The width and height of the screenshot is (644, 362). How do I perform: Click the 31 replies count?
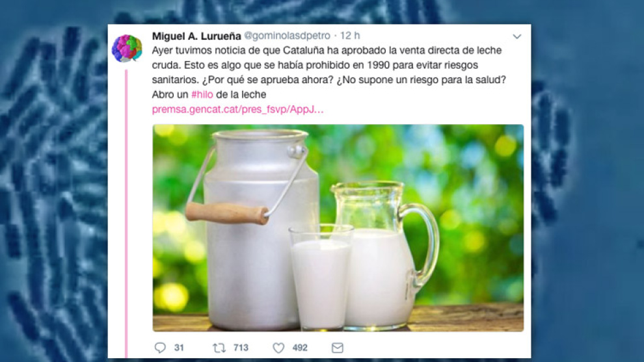[x=179, y=348]
